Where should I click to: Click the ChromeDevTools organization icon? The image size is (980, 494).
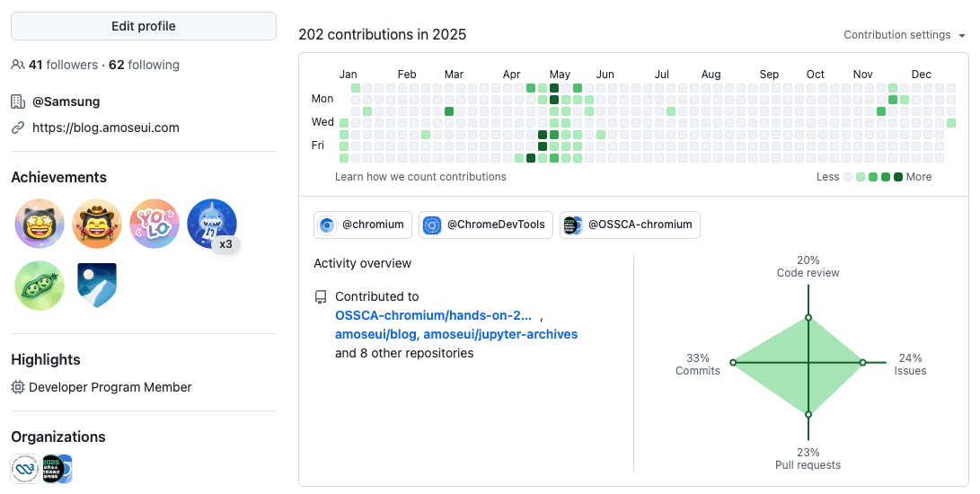point(432,225)
